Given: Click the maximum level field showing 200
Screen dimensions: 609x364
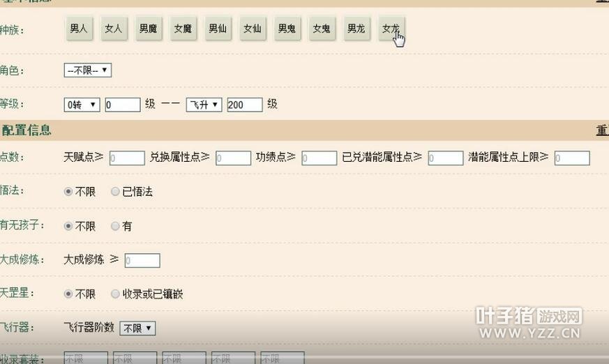Looking at the screenshot, I should (x=244, y=105).
